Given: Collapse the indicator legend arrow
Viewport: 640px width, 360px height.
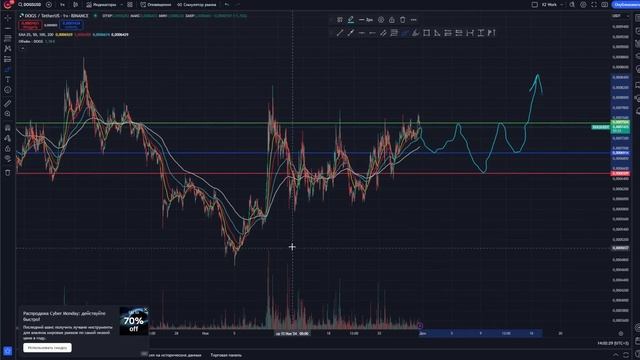Looking at the screenshot, I should pyautogui.click(x=22, y=48).
